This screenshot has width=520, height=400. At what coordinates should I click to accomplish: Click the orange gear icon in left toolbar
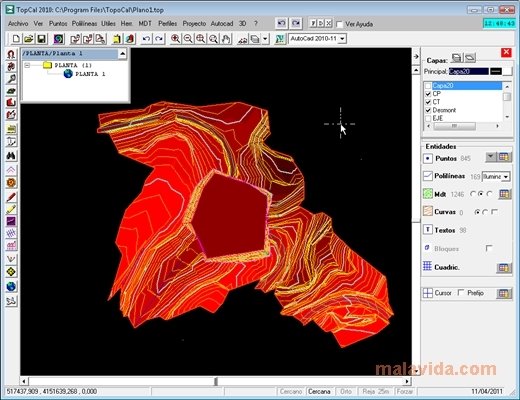[11, 183]
